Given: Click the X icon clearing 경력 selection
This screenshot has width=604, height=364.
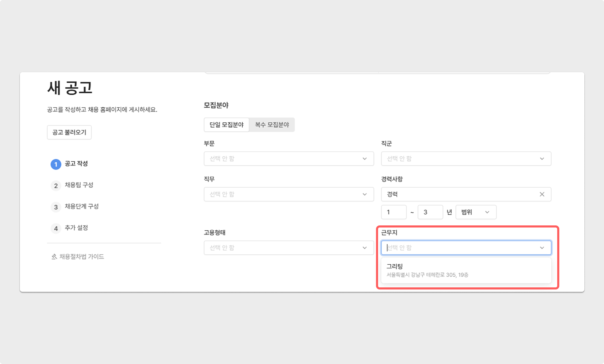Looking at the screenshot, I should click(542, 194).
